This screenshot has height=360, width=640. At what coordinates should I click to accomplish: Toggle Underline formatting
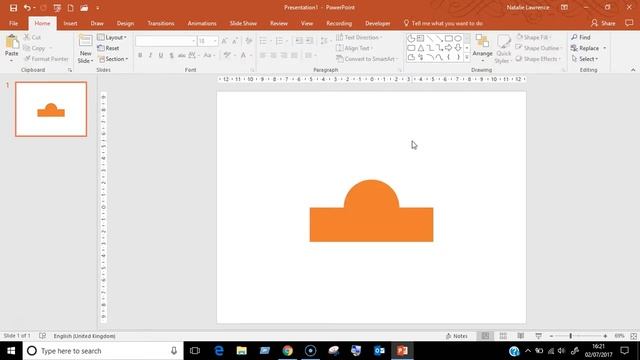pyautogui.click(x=161, y=56)
